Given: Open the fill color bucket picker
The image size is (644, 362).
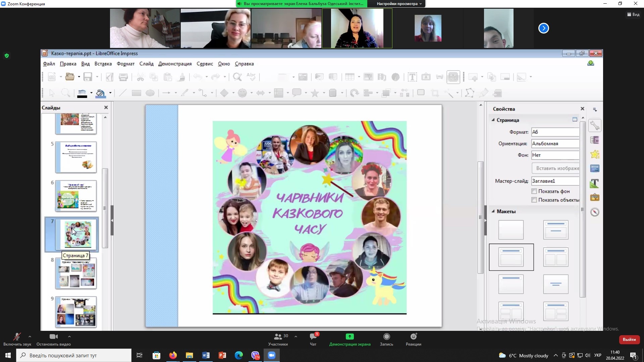Looking at the screenshot, I should (100, 93).
